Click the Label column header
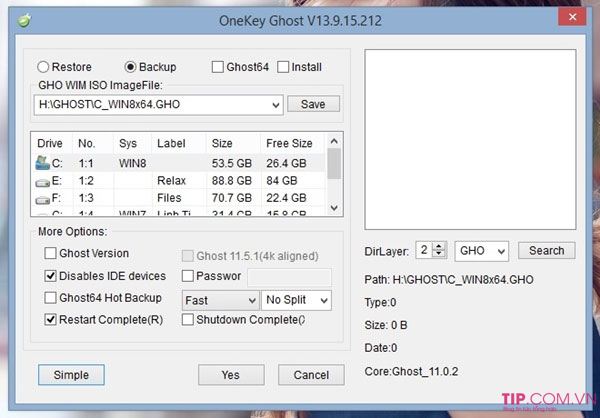The width and height of the screenshot is (600, 418). coord(171,144)
